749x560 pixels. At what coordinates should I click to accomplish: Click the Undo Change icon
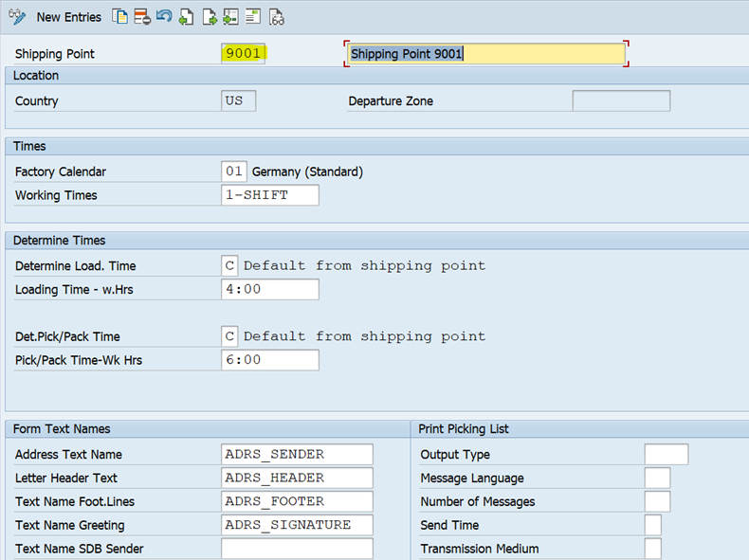[x=164, y=17]
